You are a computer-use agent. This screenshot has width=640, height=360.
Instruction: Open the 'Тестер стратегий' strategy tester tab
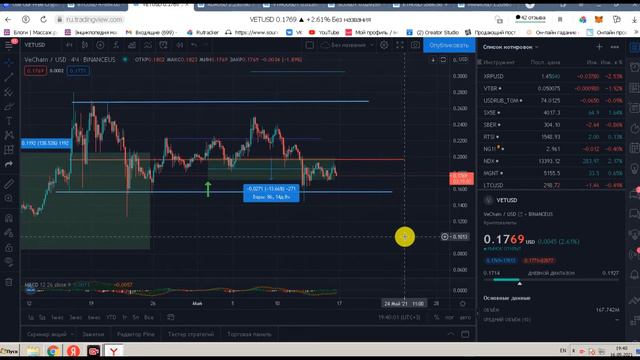[191, 334]
